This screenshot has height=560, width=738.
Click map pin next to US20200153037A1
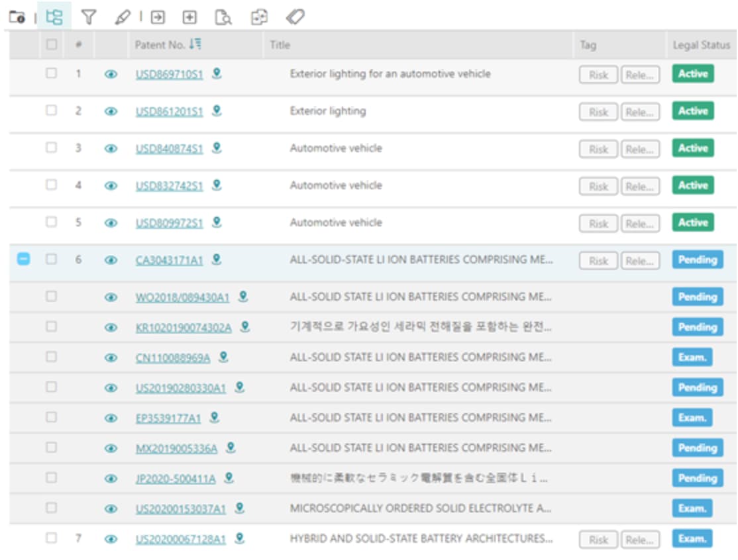[x=240, y=508]
